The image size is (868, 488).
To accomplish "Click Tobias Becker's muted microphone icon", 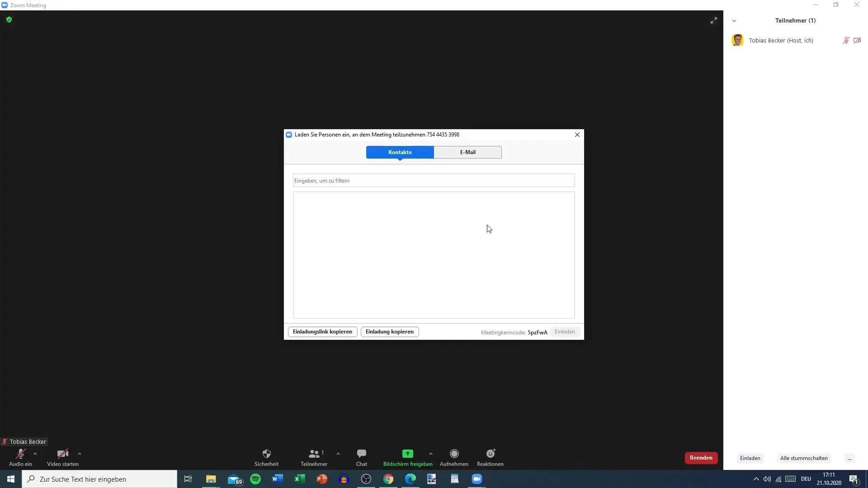I will pyautogui.click(x=846, y=40).
